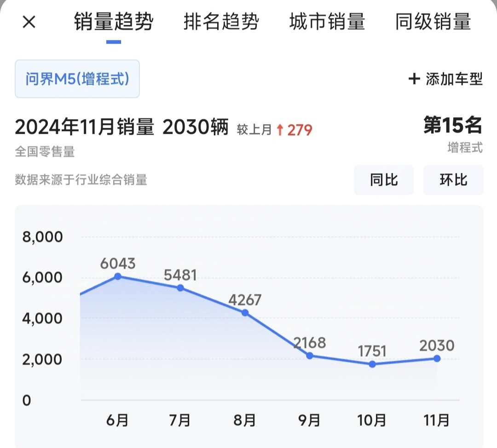Select the 销量趋势 tab
This screenshot has width=497, height=448.
click(114, 22)
